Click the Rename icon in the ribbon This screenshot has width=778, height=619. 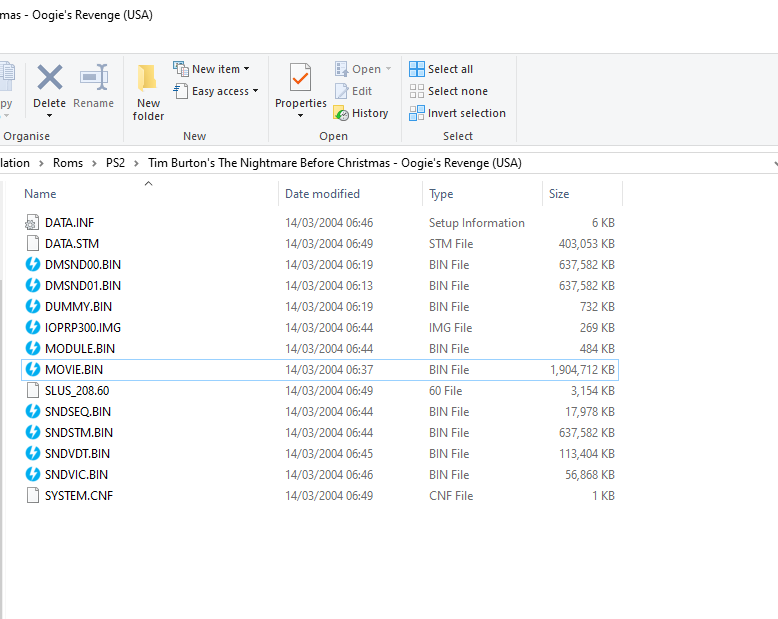[x=93, y=78]
